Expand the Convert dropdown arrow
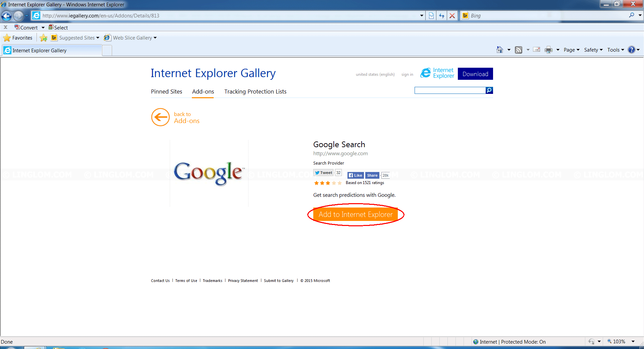Screen dimensions: 644x349 pos(43,27)
